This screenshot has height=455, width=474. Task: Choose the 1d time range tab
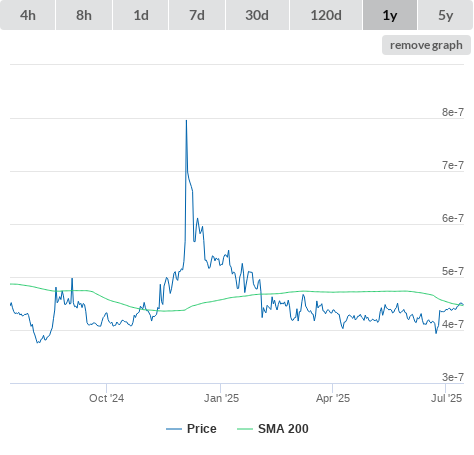(x=141, y=15)
